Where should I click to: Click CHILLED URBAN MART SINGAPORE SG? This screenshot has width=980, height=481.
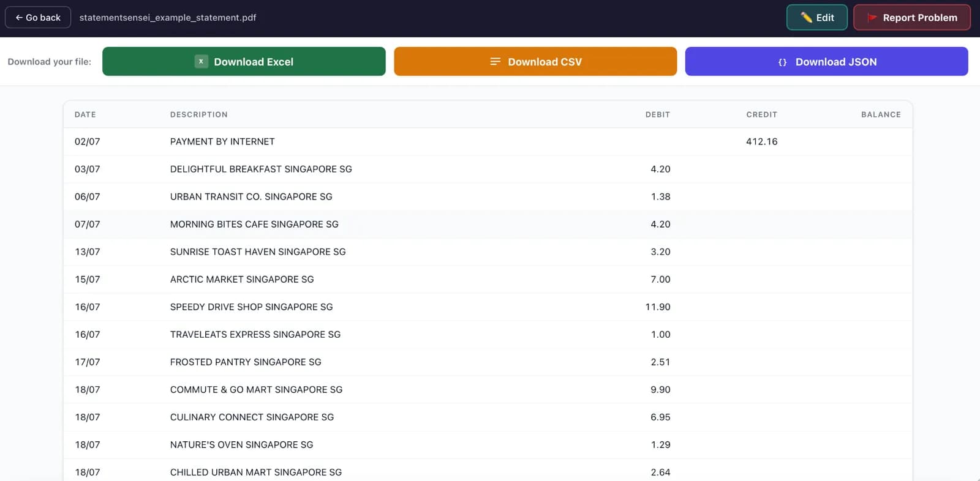[x=256, y=472]
